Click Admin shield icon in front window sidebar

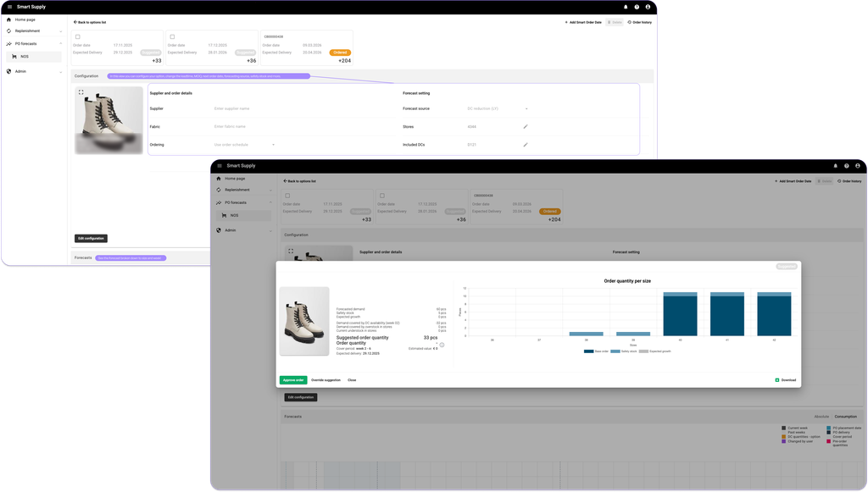click(x=219, y=230)
